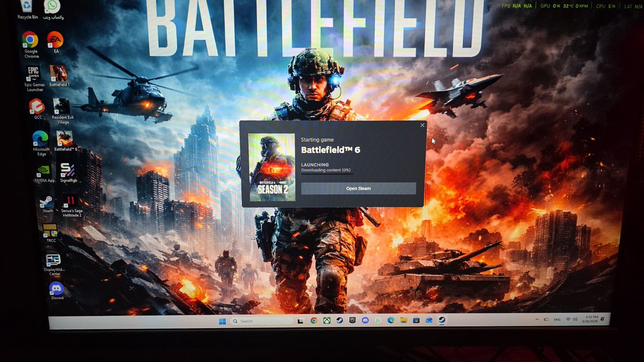This screenshot has width=644, height=362.
Task: Open WhatsApp from the taskbar
Action: coord(378,320)
